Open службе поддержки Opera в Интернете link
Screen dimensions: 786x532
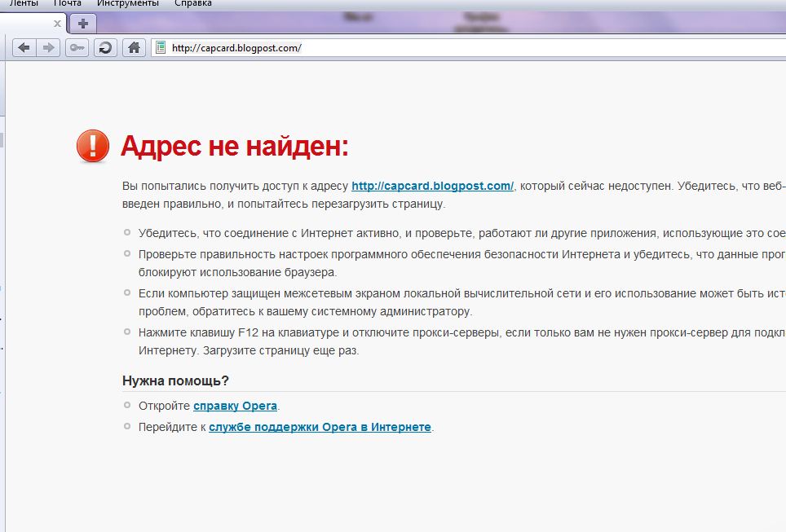tap(320, 427)
